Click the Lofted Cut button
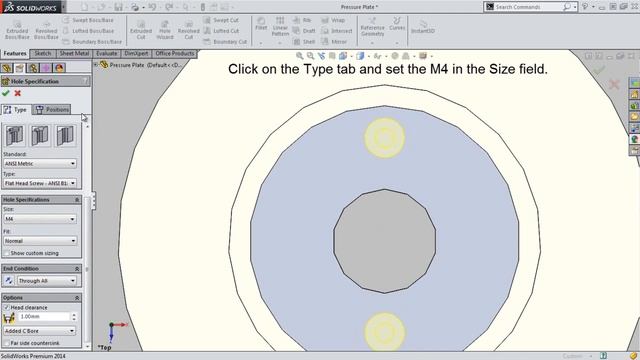Image resolution: width=640 pixels, height=360 pixels. pyautogui.click(x=221, y=31)
